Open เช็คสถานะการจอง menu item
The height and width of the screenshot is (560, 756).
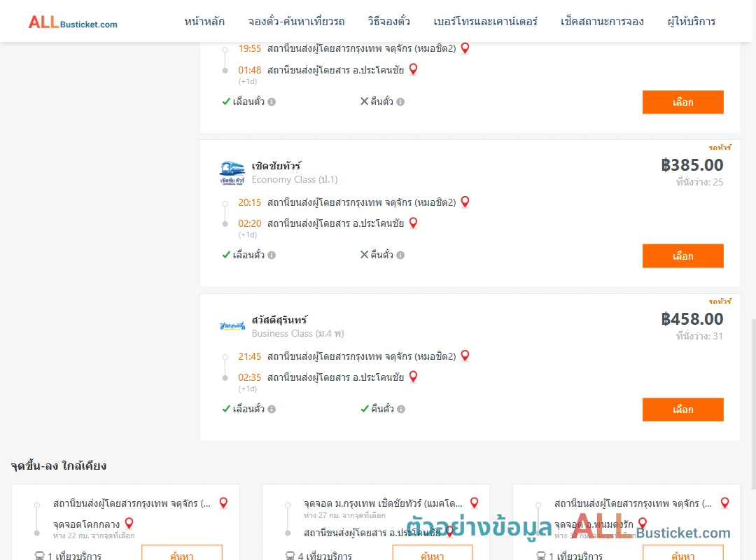[x=602, y=22]
